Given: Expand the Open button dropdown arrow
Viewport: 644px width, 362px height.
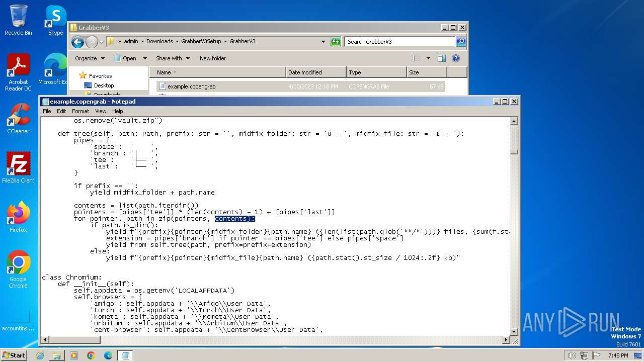Looking at the screenshot, I should [x=145, y=58].
